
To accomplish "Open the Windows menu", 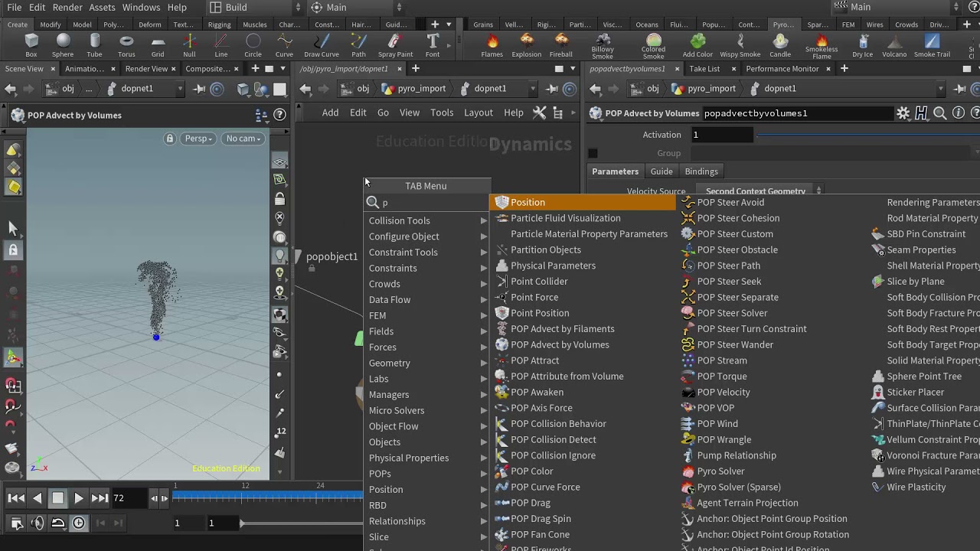I will coord(141,8).
